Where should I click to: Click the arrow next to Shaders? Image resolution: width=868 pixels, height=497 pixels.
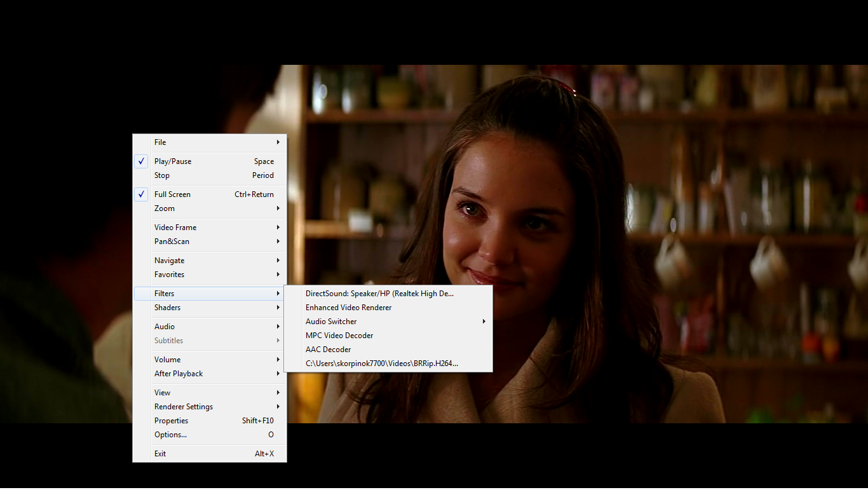(278, 308)
